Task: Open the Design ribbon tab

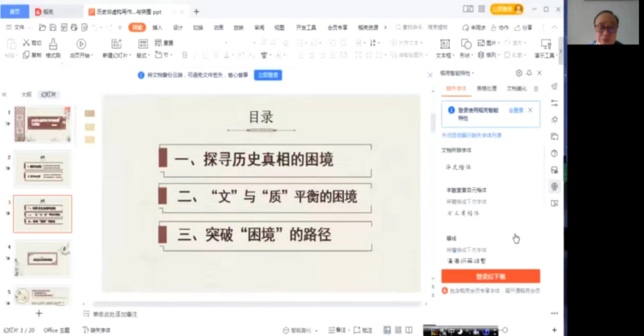Action: point(178,27)
